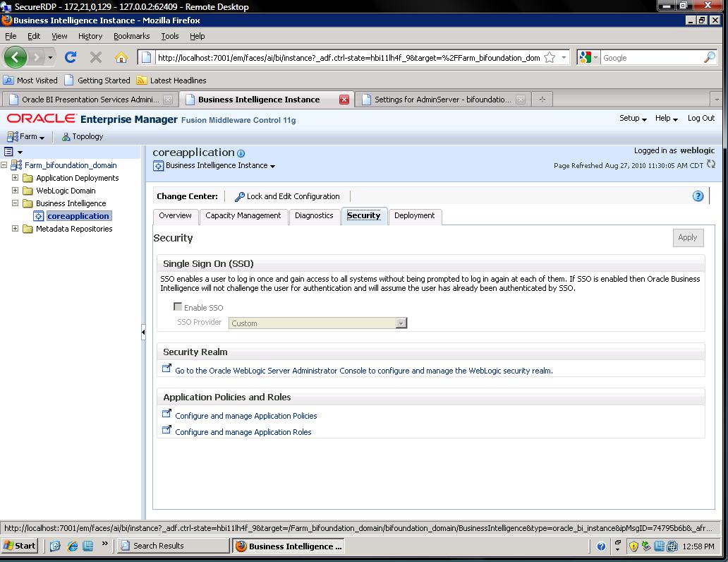Switch to the Overview tab
The width and height of the screenshot is (728, 562).
(175, 215)
